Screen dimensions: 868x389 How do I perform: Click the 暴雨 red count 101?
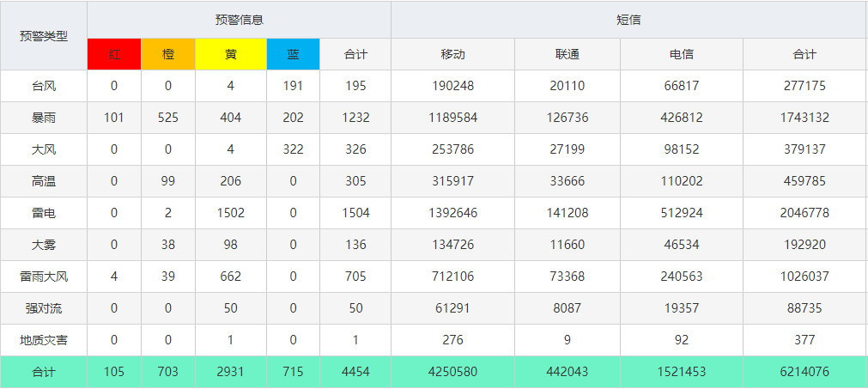pyautogui.click(x=114, y=118)
